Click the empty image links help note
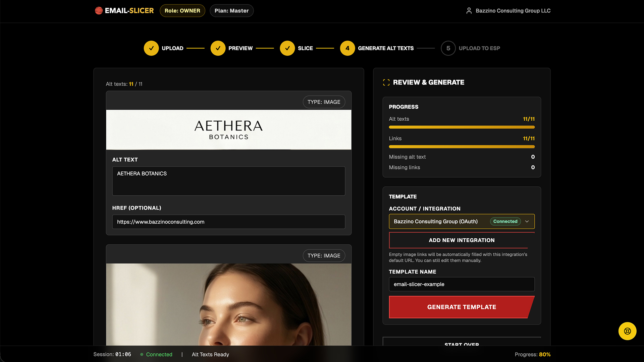Screen dimensions: 644x362 point(458,257)
